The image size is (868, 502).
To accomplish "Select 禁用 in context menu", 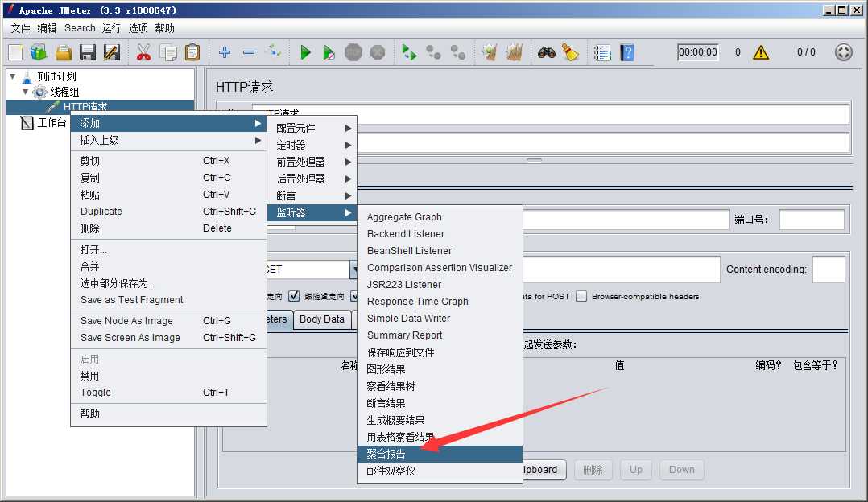I will 168,376.
